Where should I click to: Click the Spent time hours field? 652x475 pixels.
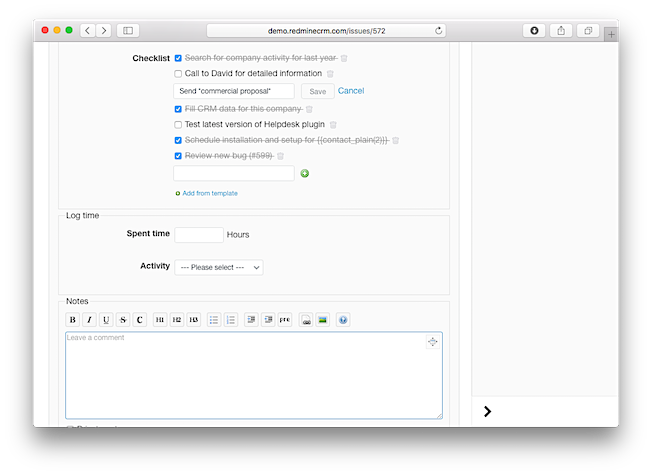[198, 235]
